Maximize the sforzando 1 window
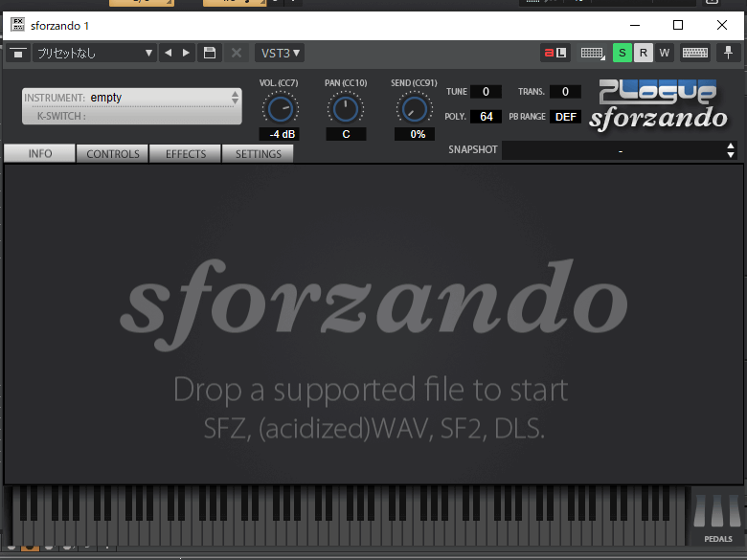 678,25
